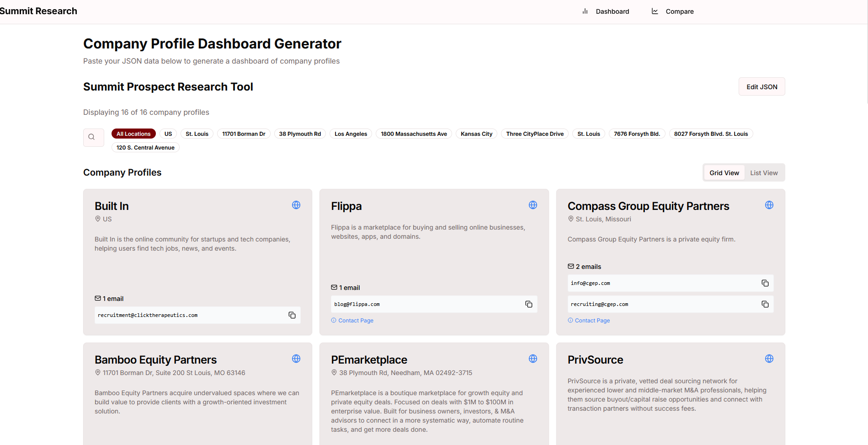The image size is (868, 445).
Task: Click Compass Group Equity Partners globe icon
Action: click(x=769, y=205)
